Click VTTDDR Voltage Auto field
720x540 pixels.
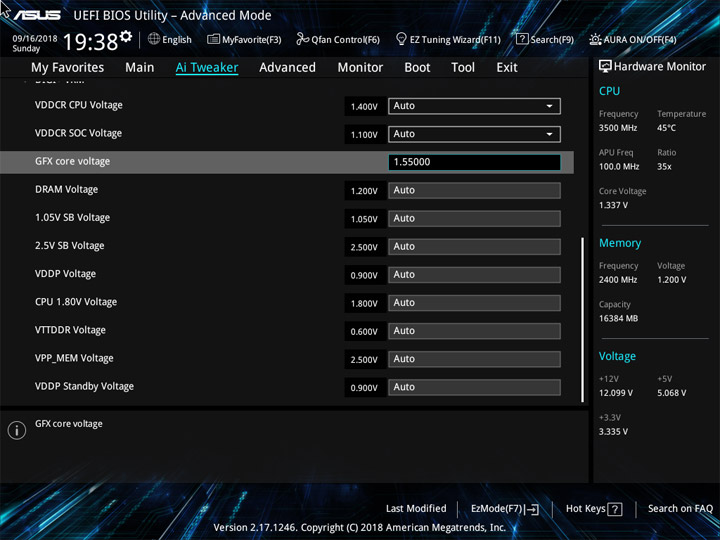click(x=474, y=331)
